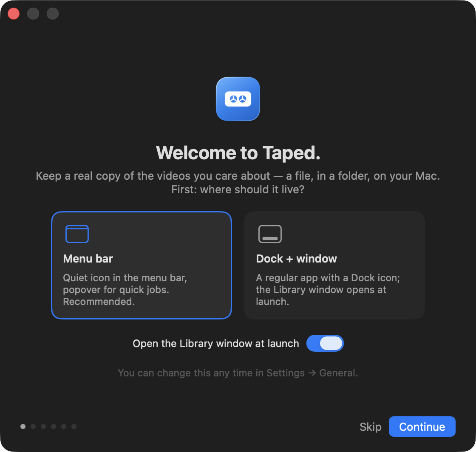Go to the third onboarding page dot
Screen dimensions: 476x452
point(43,427)
